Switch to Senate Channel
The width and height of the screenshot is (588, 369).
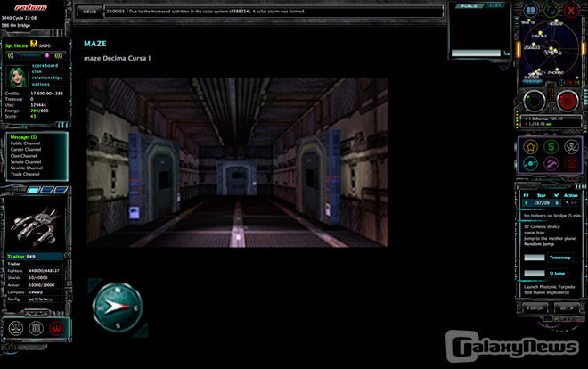(x=26, y=161)
